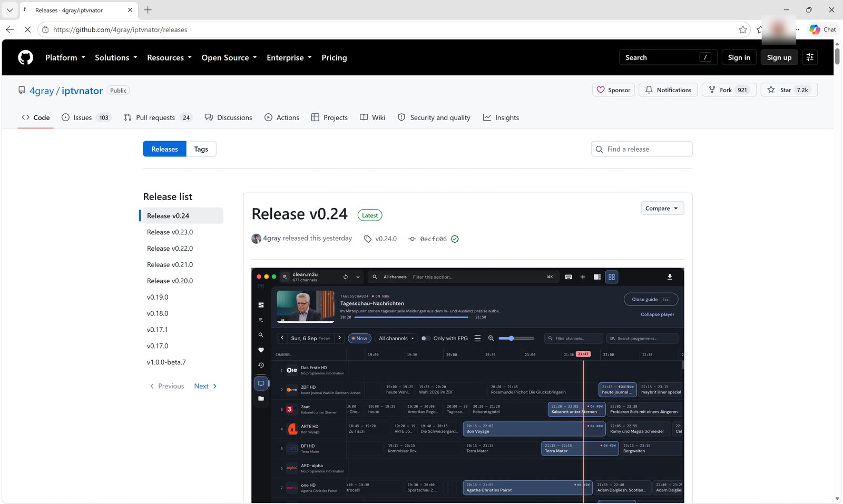Expand the Open Source menu
843x504 pixels.
tap(229, 57)
